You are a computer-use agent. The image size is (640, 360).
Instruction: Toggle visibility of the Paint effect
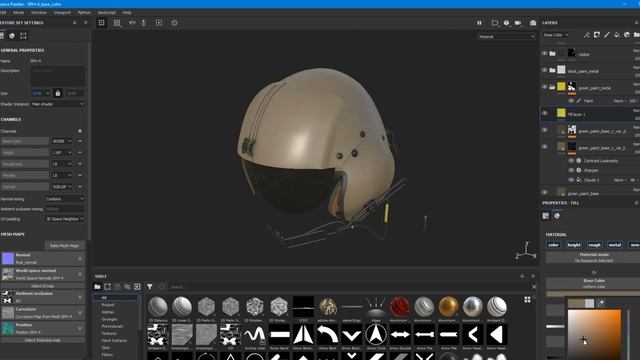point(571,101)
